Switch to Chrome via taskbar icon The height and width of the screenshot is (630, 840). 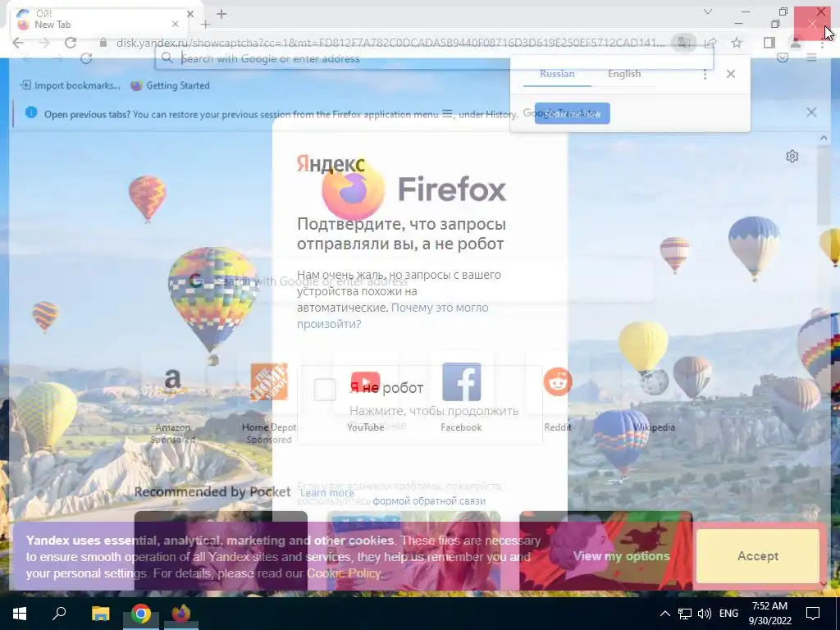click(x=141, y=614)
